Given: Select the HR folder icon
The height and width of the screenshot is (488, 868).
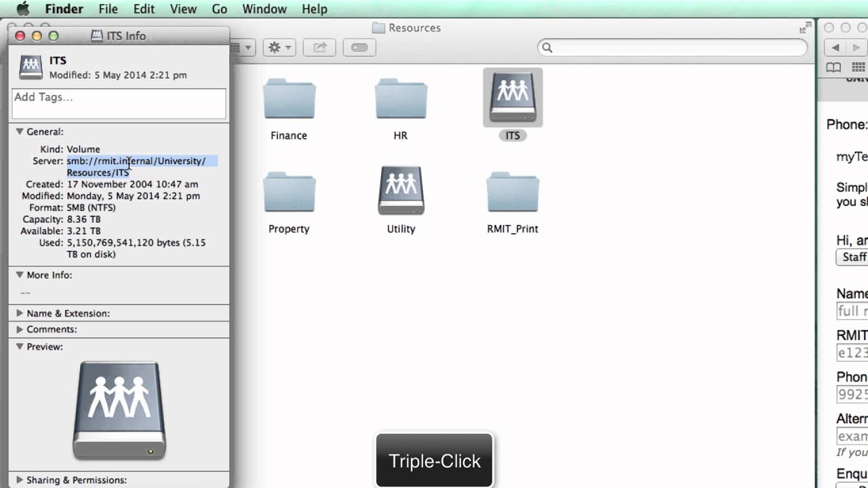Looking at the screenshot, I should tap(401, 99).
